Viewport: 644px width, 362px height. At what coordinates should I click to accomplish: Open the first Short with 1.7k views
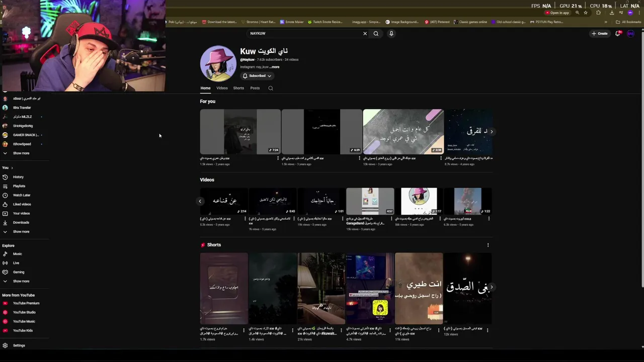tap(224, 289)
